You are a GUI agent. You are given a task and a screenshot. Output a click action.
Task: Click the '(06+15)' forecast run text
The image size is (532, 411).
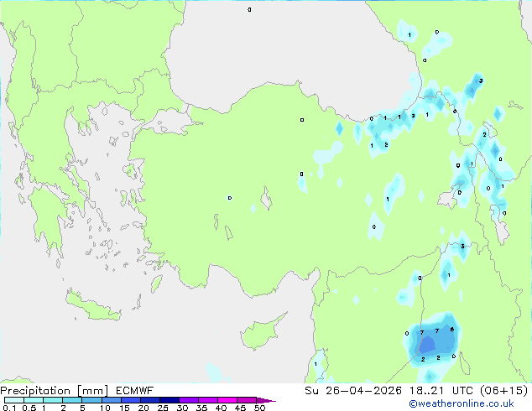coord(504,391)
